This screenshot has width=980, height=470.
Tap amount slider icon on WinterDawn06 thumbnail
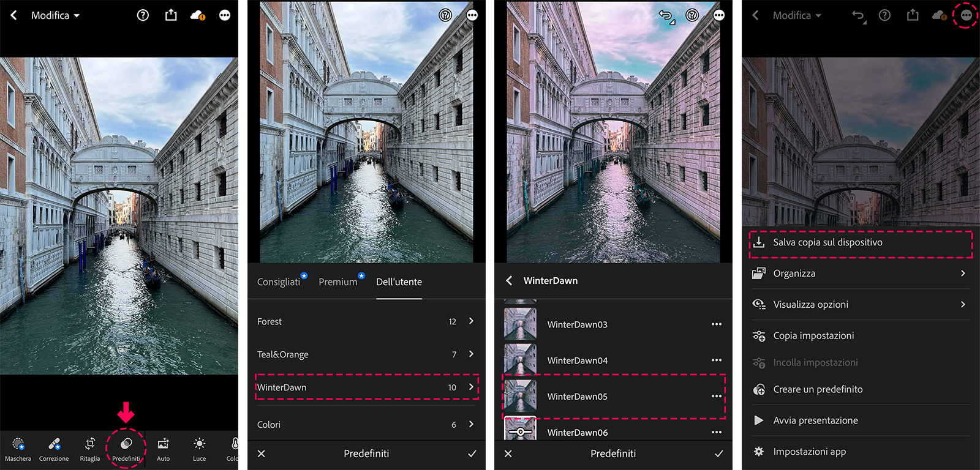[x=520, y=432]
